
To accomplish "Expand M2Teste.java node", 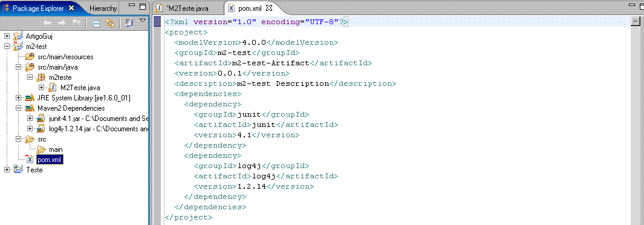I will point(41,88).
